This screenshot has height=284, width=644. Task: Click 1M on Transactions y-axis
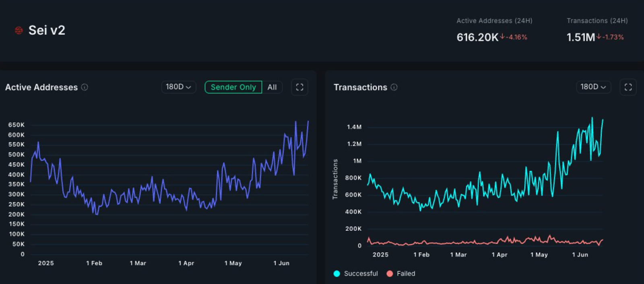click(357, 161)
